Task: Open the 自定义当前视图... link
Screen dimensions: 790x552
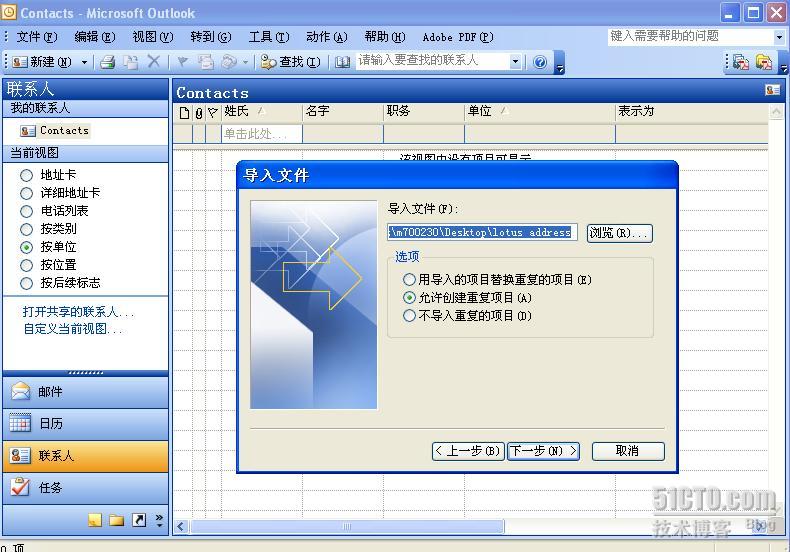Action: pos(73,329)
